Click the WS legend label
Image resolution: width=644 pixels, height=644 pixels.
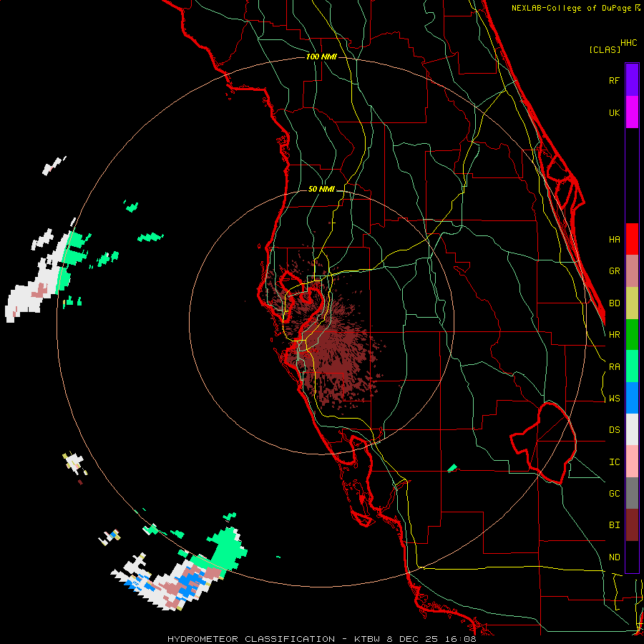click(x=614, y=399)
